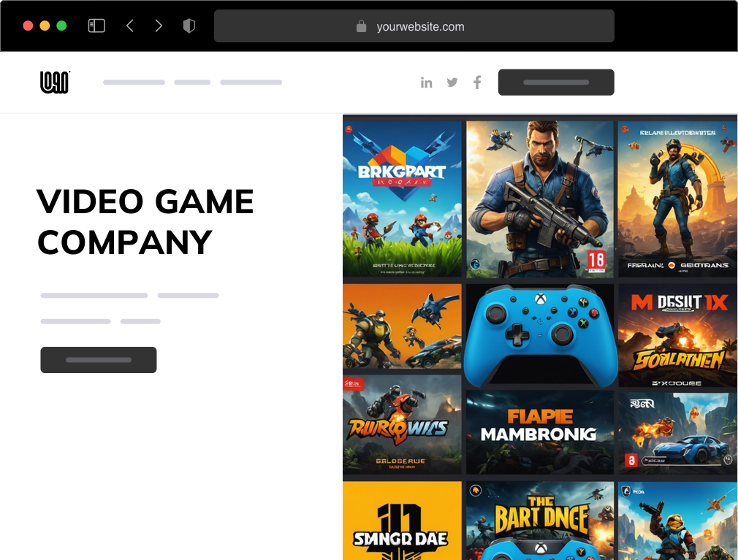The width and height of the screenshot is (738, 560).
Task: Click the browser forward arrow
Action: tap(159, 26)
